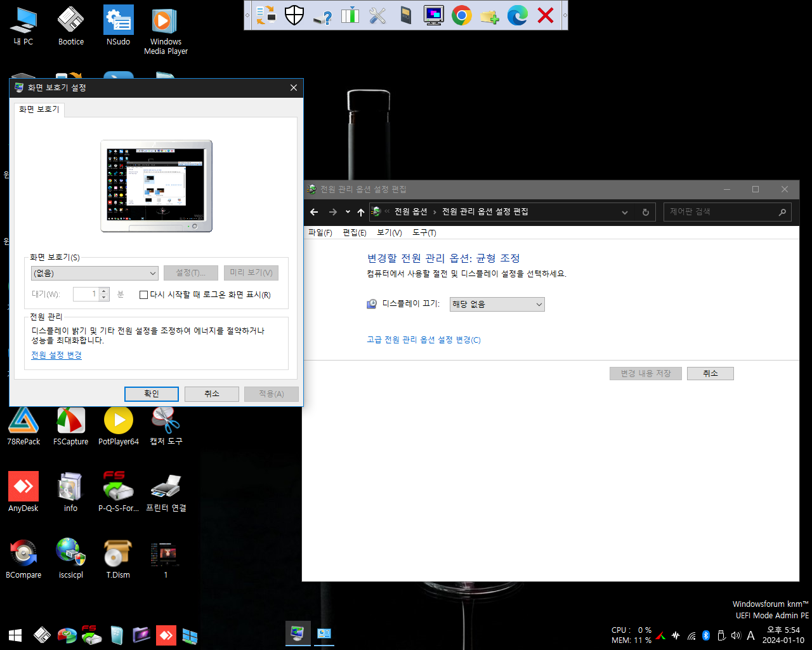
Task: Select the 화면 보호기 tab
Action: point(39,109)
